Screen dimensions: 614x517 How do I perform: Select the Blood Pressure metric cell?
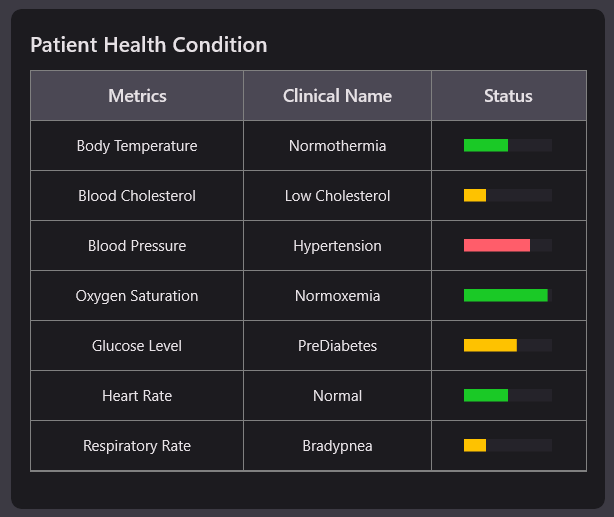point(137,246)
